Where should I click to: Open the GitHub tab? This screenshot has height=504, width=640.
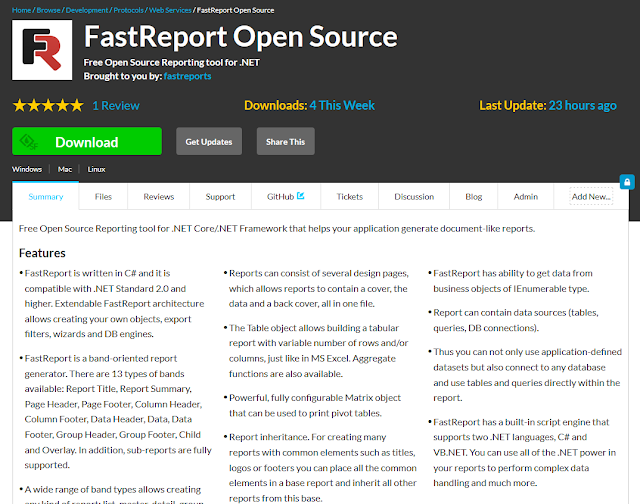(x=286, y=197)
